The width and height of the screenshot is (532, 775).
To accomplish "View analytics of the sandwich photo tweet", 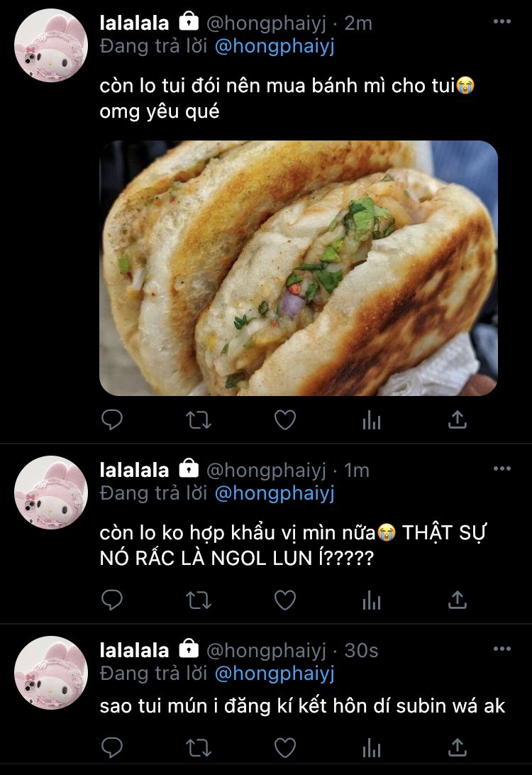I will (372, 420).
